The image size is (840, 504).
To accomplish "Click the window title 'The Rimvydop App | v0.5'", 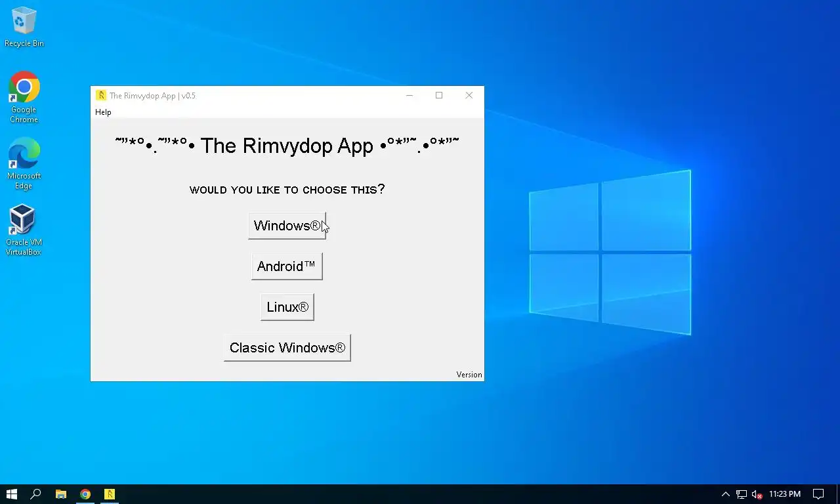I will (x=152, y=96).
